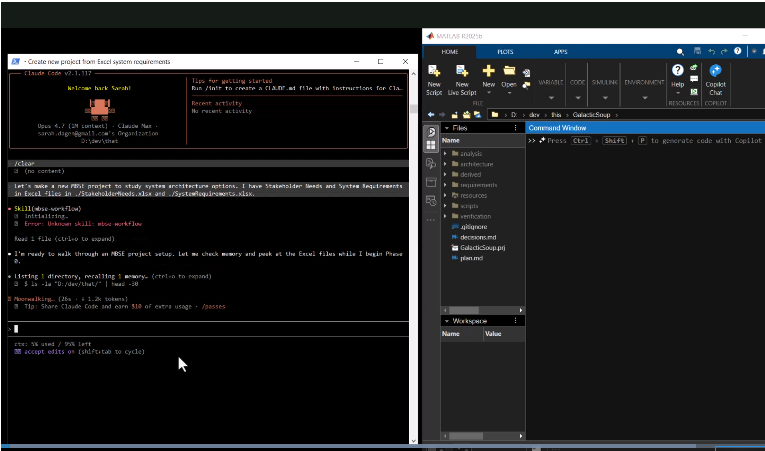765x451 pixels.
Task: Click the Redo arrow in MATLAB
Action: coord(724,51)
